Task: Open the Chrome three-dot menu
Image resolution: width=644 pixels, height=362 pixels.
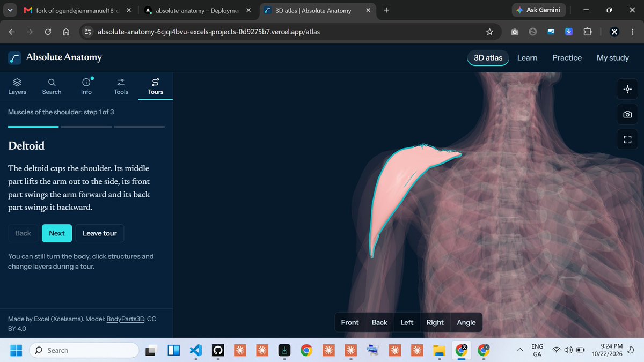Action: click(x=632, y=32)
